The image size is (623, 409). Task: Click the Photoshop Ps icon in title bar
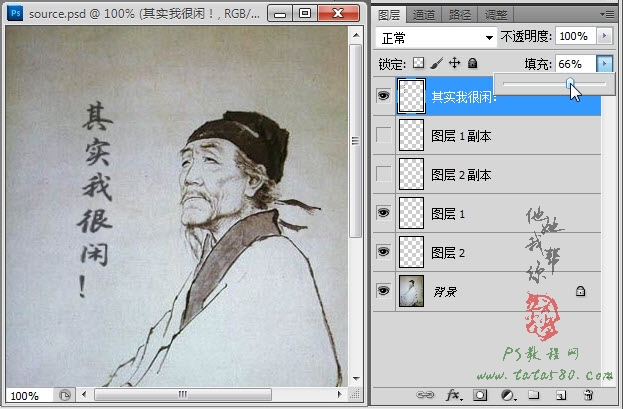point(16,13)
